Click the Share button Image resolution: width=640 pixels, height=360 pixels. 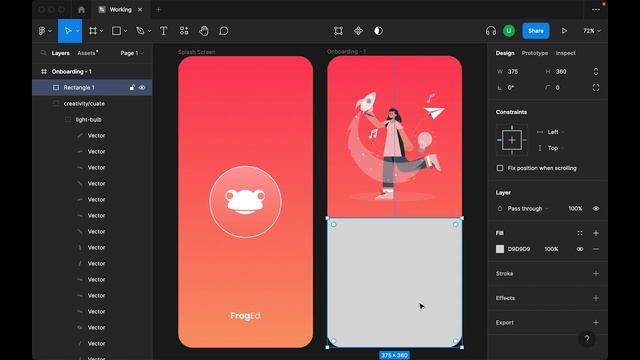pos(536,31)
